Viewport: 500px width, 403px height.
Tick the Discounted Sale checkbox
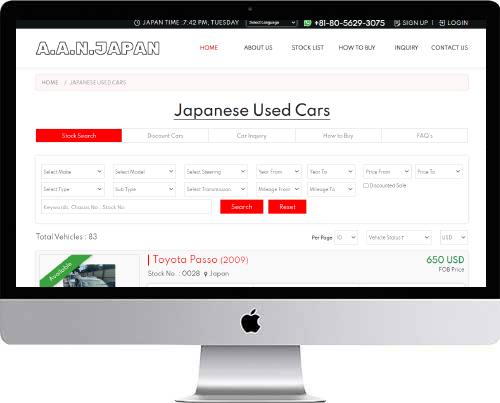point(366,185)
